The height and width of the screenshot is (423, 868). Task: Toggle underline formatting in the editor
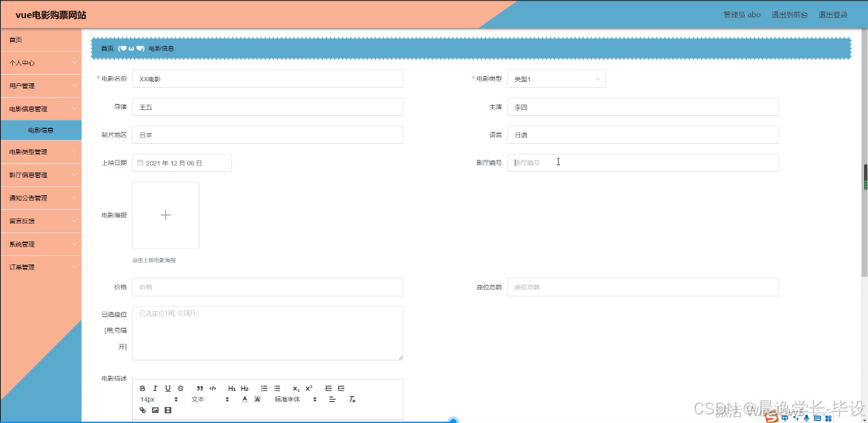[x=168, y=388]
